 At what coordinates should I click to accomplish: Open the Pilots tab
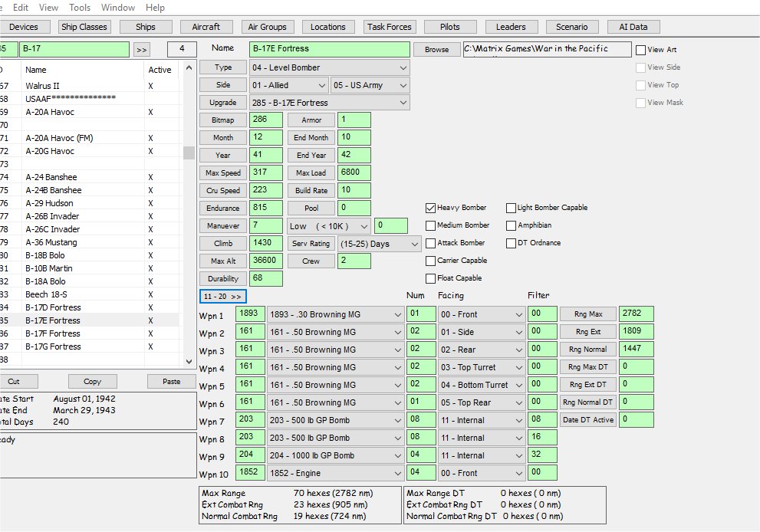click(x=450, y=27)
